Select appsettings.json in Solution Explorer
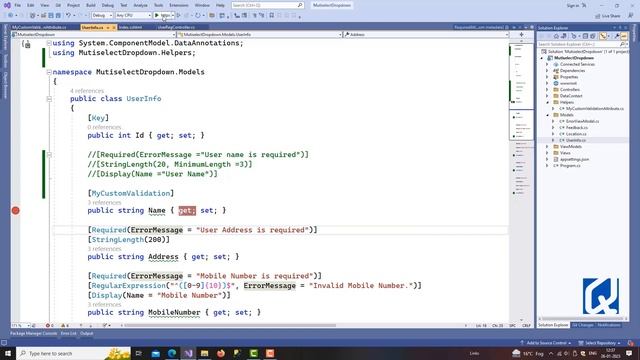The width and height of the screenshot is (640, 360). [x=574, y=159]
